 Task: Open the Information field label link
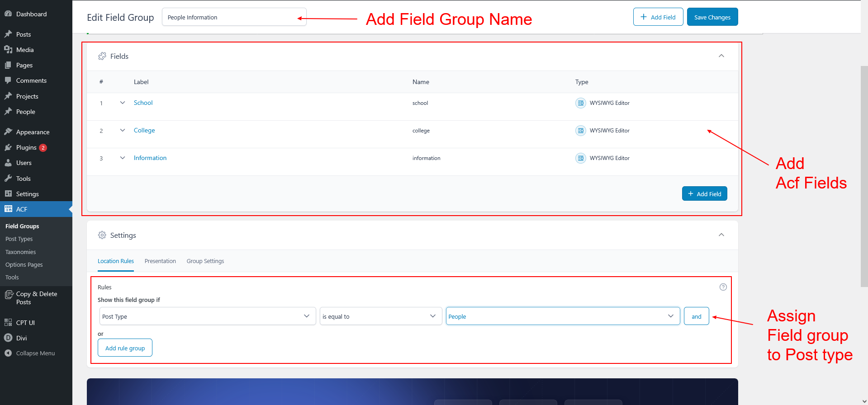tap(150, 158)
